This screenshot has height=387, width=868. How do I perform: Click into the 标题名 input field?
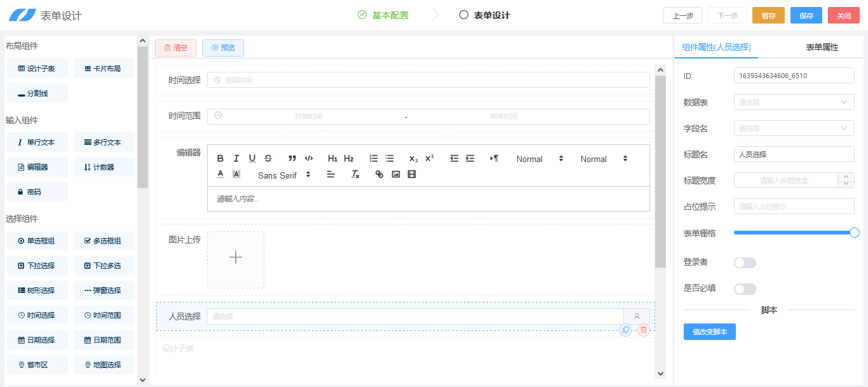pyautogui.click(x=794, y=154)
